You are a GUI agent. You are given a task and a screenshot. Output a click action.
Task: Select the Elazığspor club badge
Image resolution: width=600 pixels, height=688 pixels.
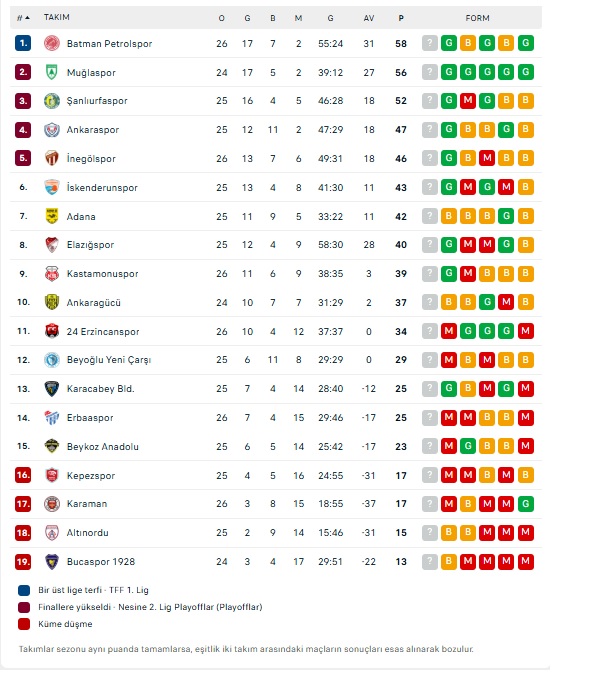(x=52, y=245)
